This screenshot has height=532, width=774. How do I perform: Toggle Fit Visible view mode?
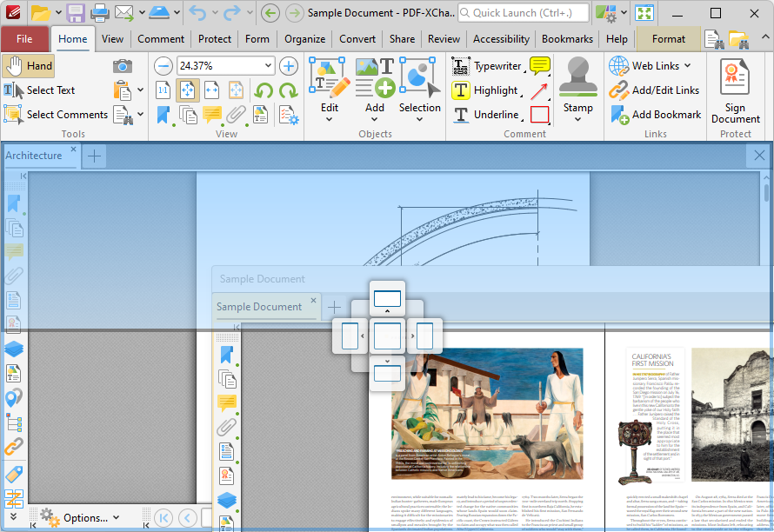[x=236, y=90]
